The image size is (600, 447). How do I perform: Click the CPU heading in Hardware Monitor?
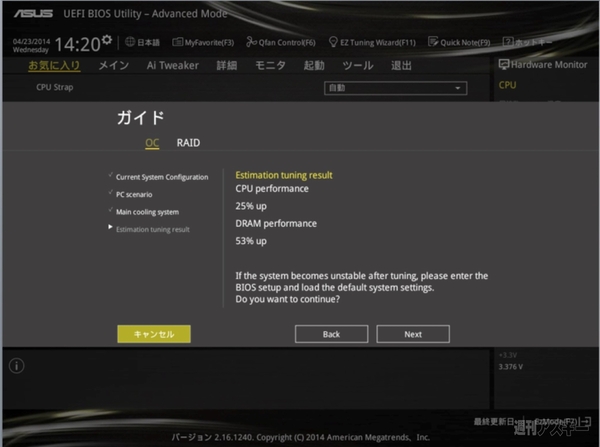[x=507, y=85]
